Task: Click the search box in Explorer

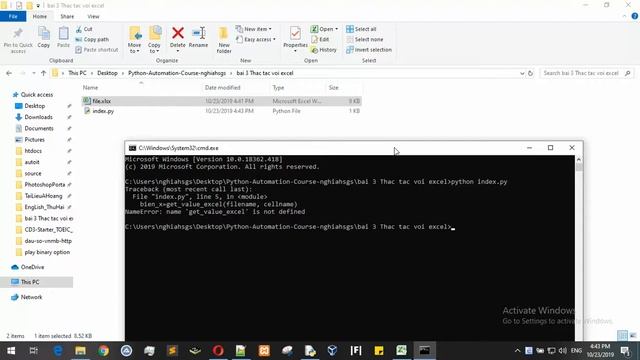Action: click(x=587, y=73)
